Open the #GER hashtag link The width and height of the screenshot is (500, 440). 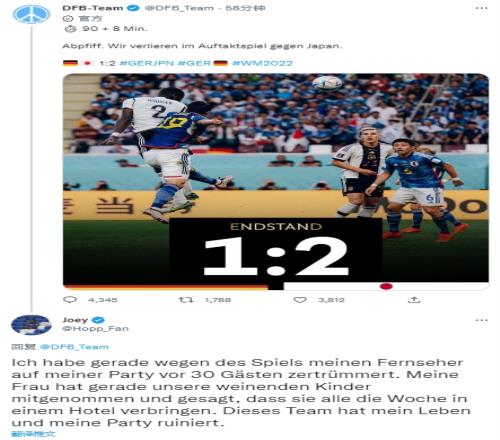[x=194, y=63]
